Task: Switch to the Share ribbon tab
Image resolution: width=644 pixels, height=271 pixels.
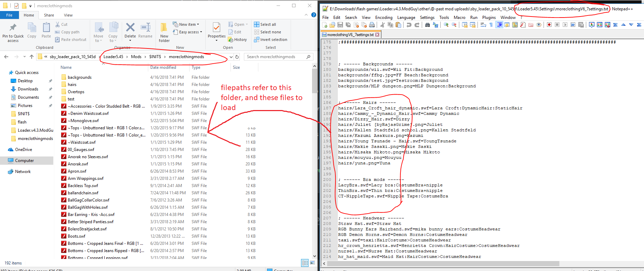Action: point(49,15)
